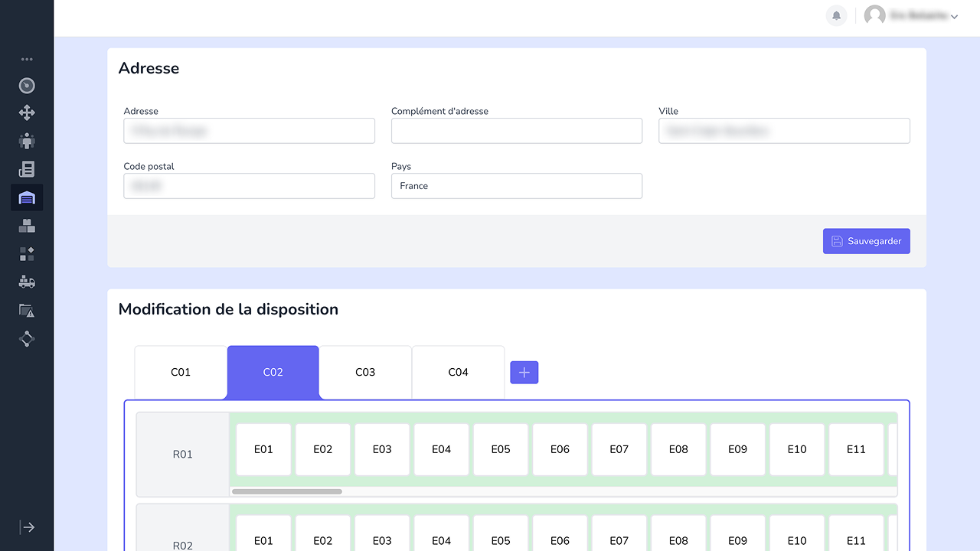Image resolution: width=980 pixels, height=551 pixels.
Task: Switch to the C01 tab
Action: click(x=181, y=373)
